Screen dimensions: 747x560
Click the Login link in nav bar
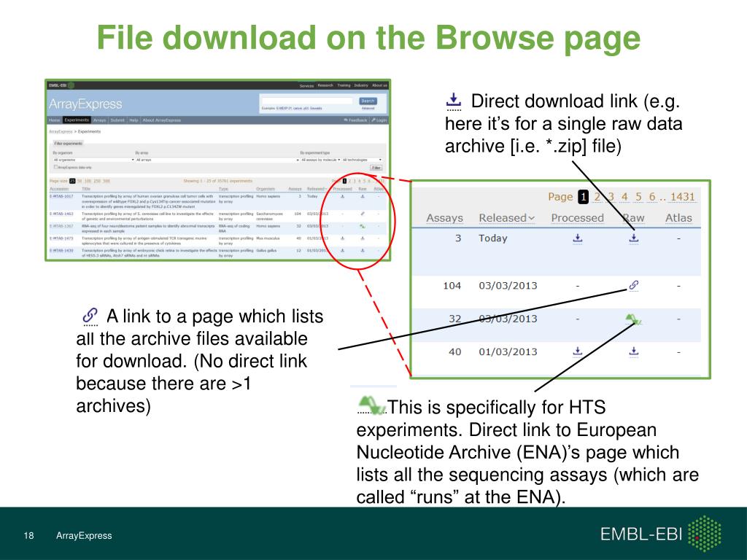(x=379, y=120)
